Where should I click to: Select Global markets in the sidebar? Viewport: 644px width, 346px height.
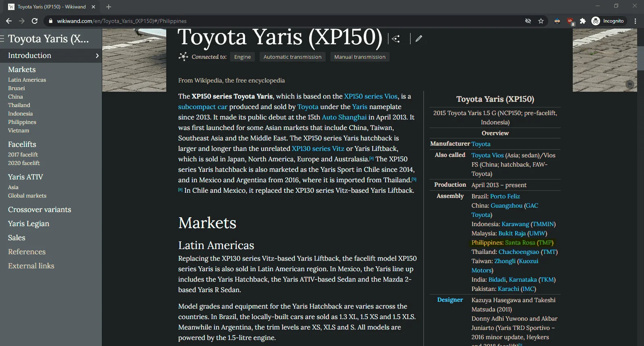tap(27, 196)
